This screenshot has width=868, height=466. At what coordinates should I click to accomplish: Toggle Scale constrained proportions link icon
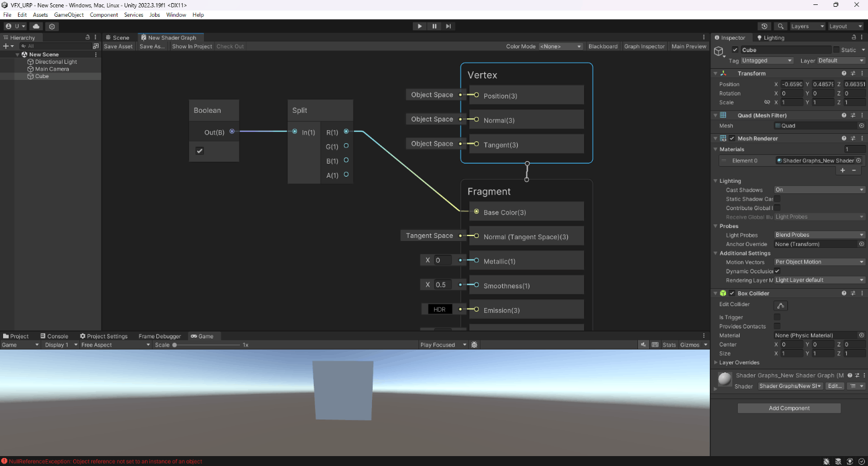(767, 102)
